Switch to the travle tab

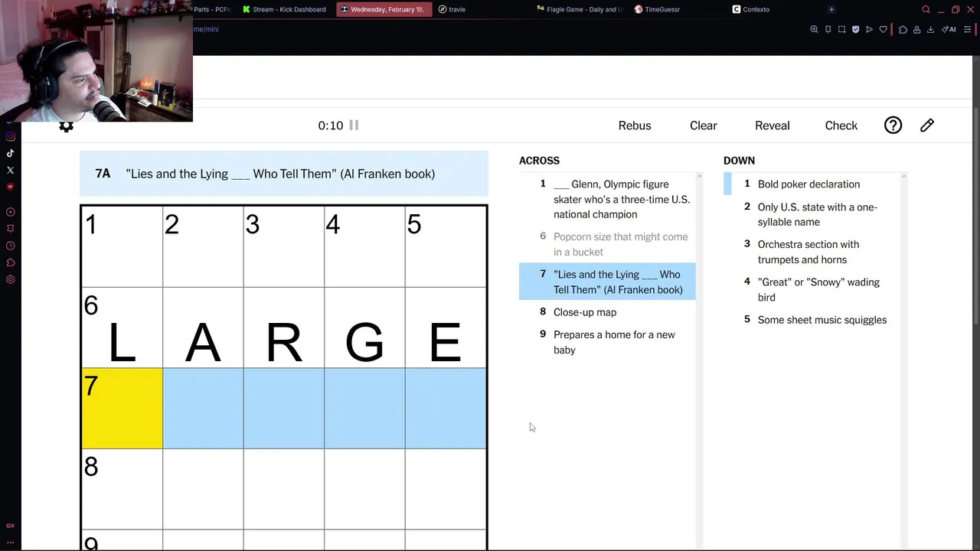tap(452, 9)
